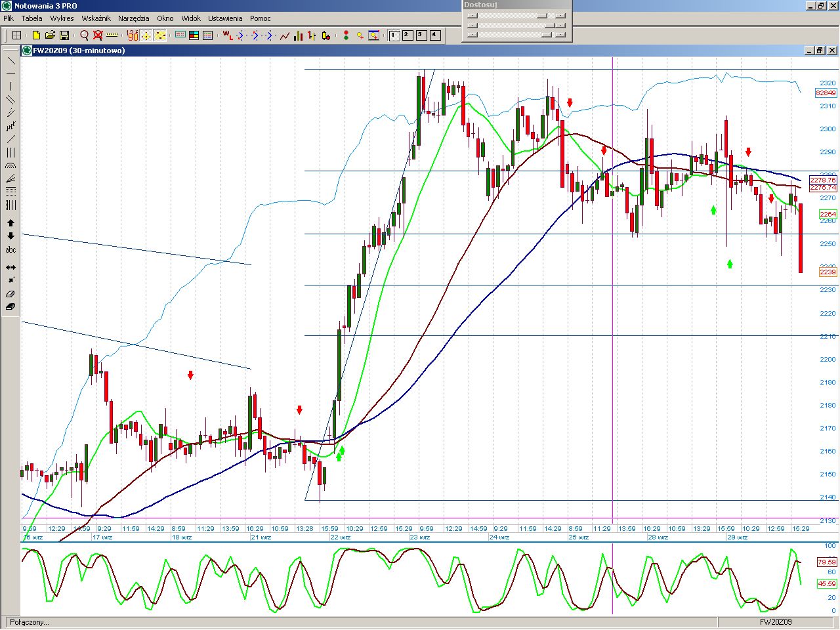Select the trend line drawing tool
The height and width of the screenshot is (630, 840).
coord(10,60)
